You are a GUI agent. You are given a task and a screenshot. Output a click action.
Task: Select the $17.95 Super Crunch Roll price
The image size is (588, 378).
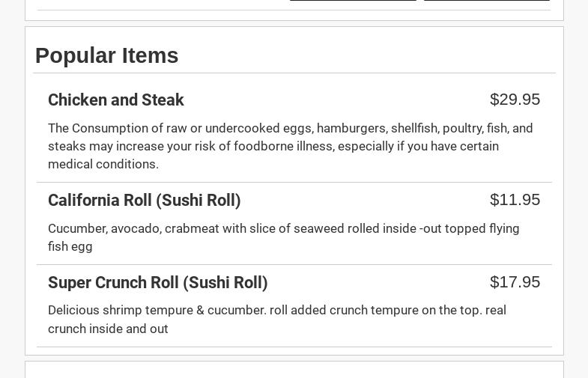tap(515, 282)
